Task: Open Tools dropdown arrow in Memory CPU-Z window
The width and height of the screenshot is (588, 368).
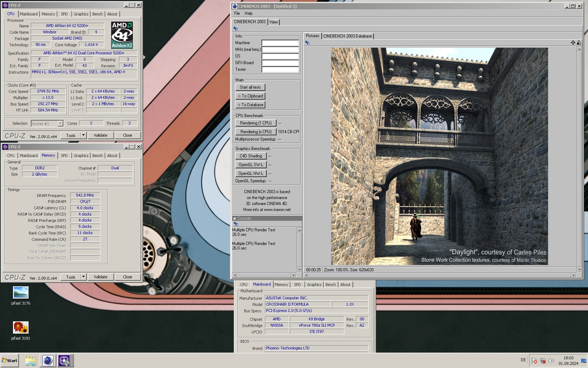Action: tap(83, 277)
